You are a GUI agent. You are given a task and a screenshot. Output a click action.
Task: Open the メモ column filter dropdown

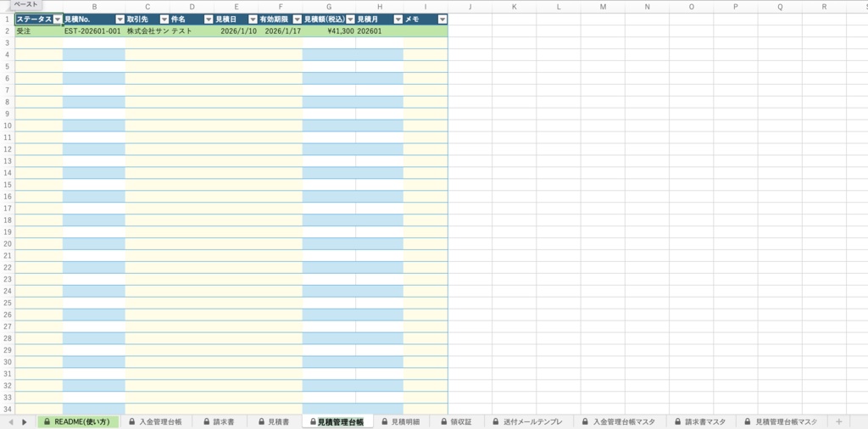(x=442, y=19)
